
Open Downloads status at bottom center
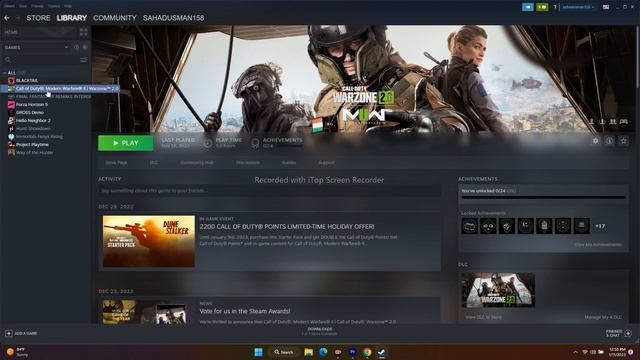[x=320, y=331]
